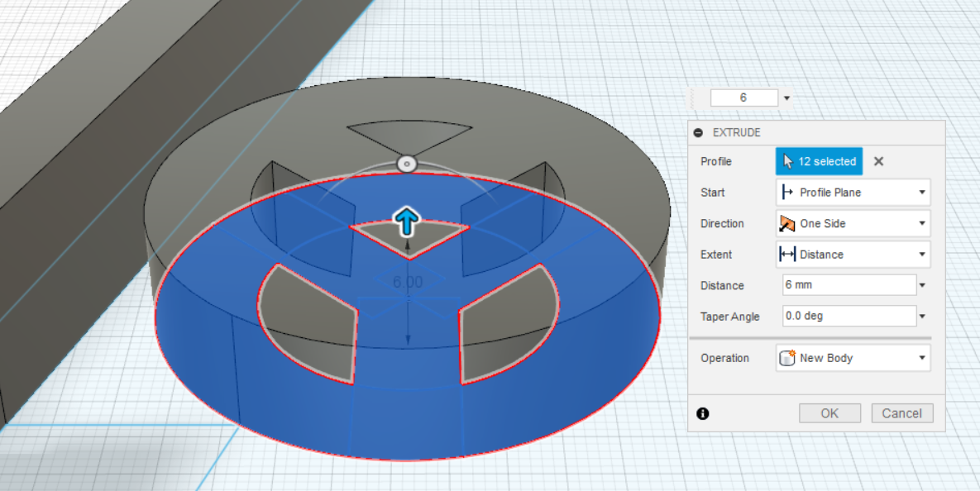Click the Profile Plane start icon
The width and height of the screenshot is (980, 491).
(x=787, y=193)
